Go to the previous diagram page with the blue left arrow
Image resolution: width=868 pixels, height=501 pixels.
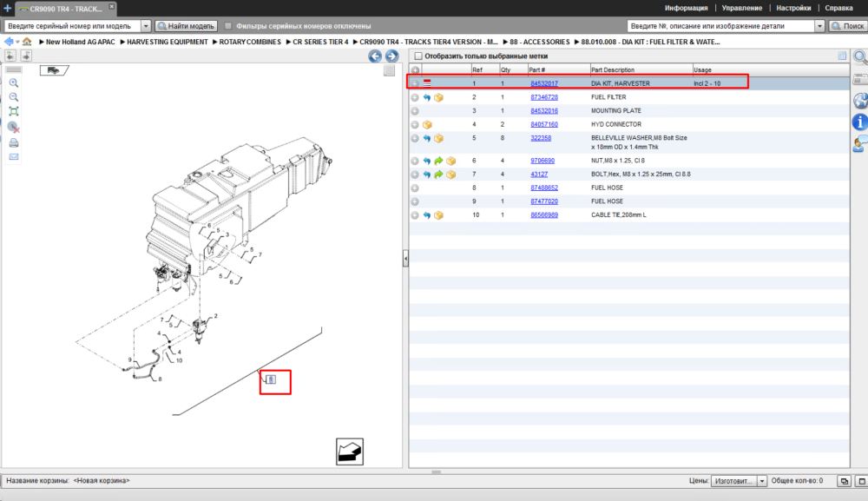[x=375, y=56]
